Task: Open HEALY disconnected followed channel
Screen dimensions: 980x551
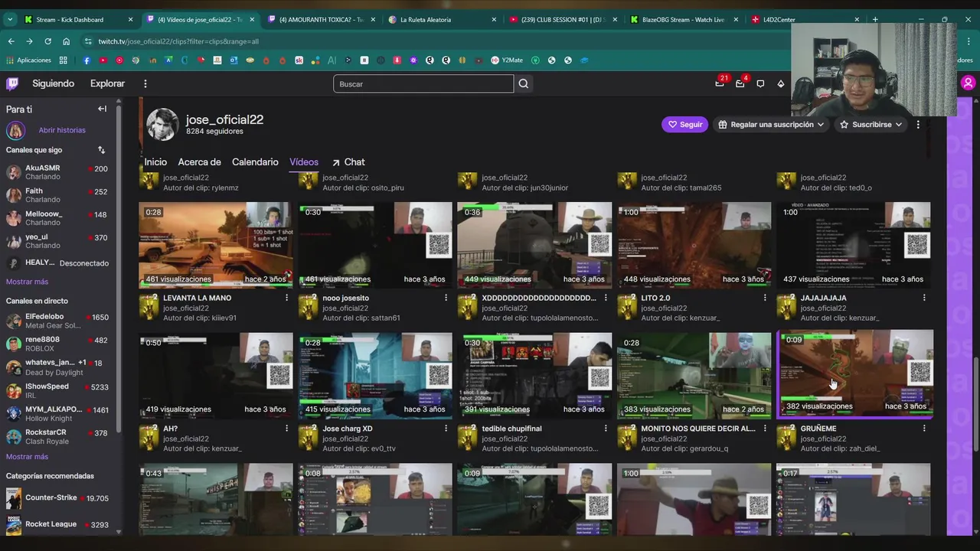Action: coord(57,262)
